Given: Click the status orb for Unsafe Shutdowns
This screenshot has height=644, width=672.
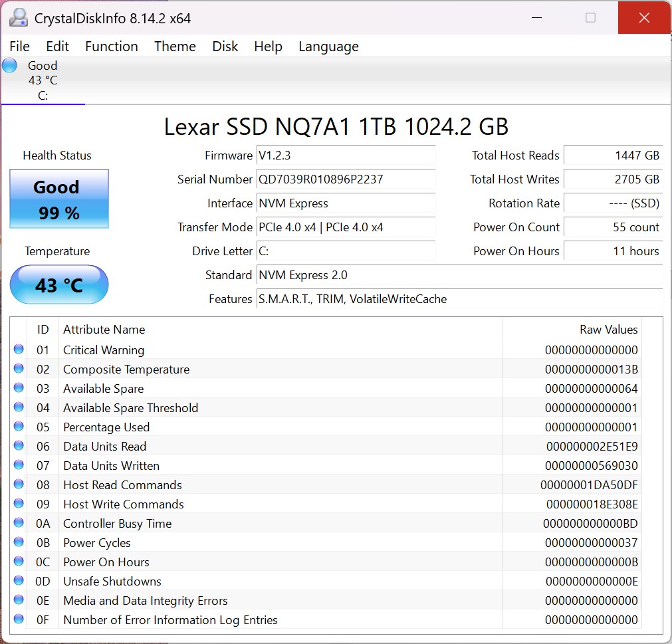Looking at the screenshot, I should click(19, 581).
